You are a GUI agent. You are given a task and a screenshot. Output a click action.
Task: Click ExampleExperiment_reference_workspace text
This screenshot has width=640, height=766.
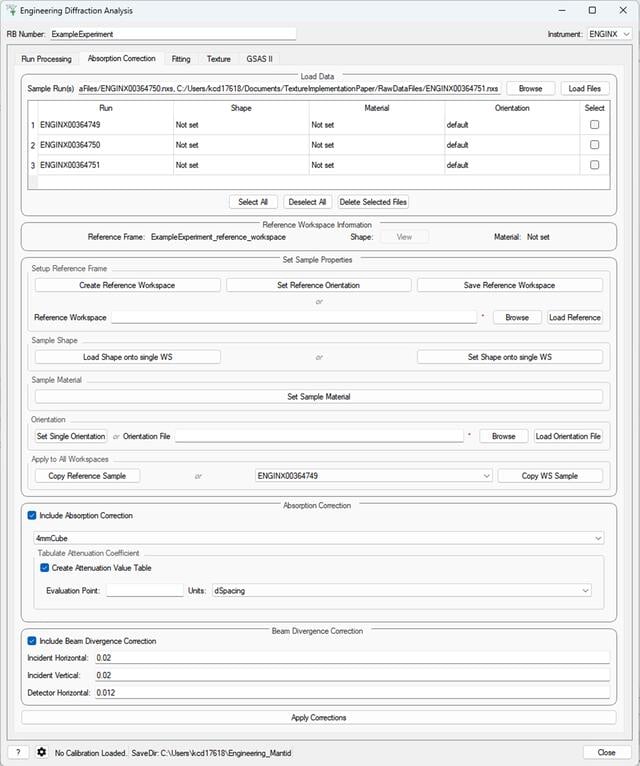218,237
